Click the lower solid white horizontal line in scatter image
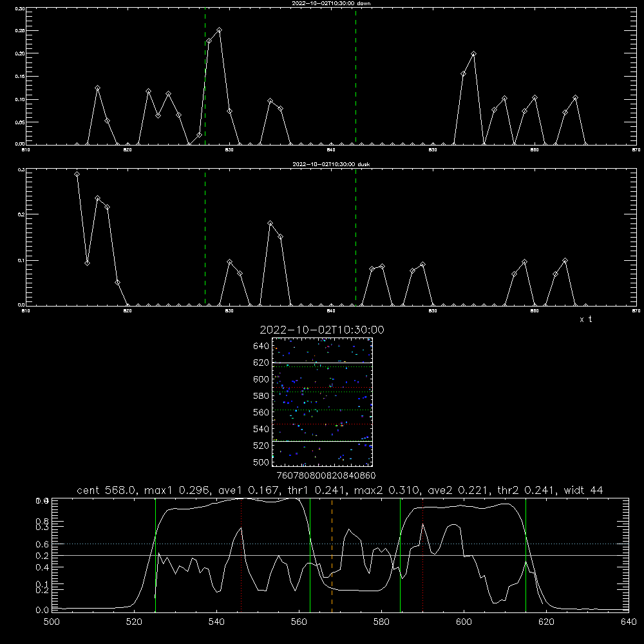Screen dimensions: 644x644 (322, 442)
